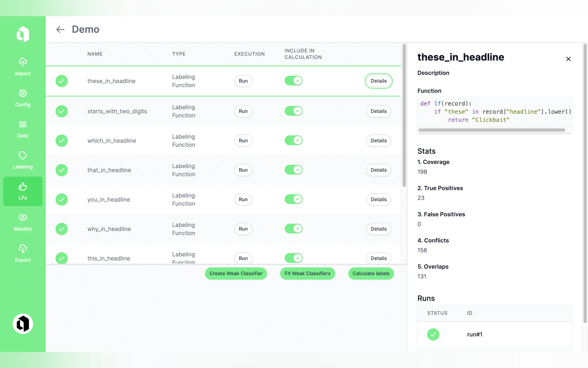Screen dimensions: 588x368
Task: Run the that_in_headline labeling function
Action: point(243,170)
